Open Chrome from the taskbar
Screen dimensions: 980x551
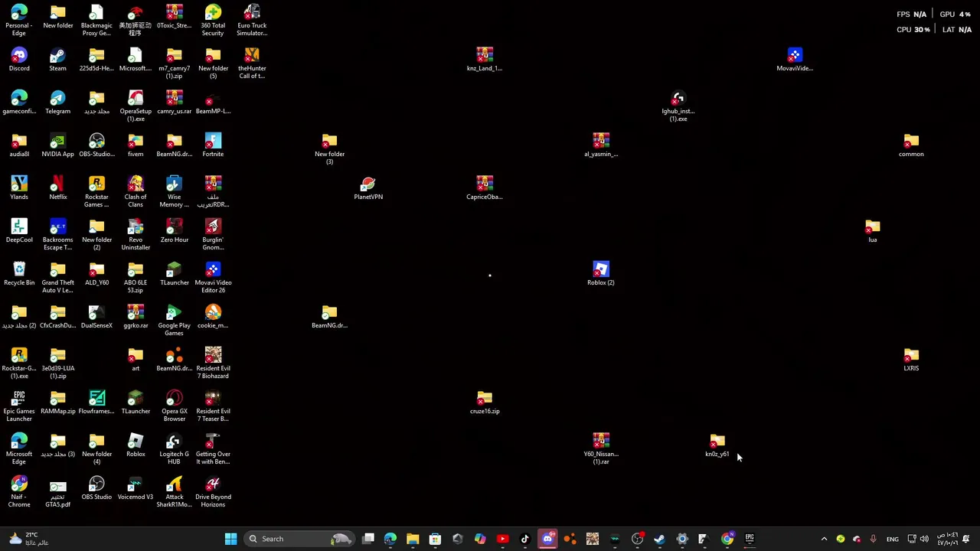(x=727, y=539)
